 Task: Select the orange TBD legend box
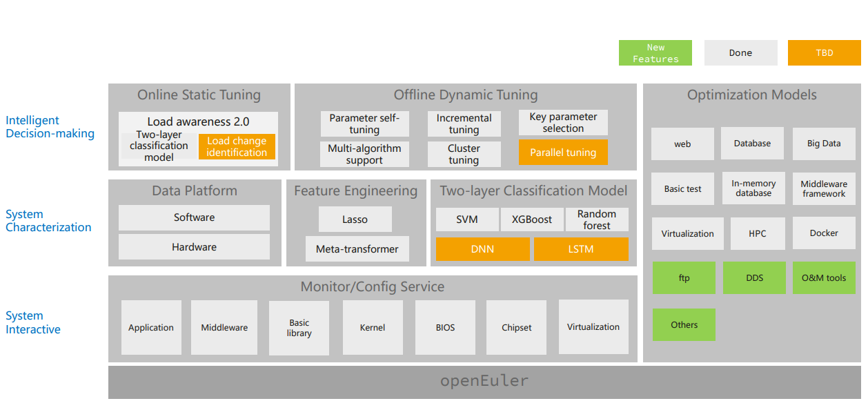[824, 53]
